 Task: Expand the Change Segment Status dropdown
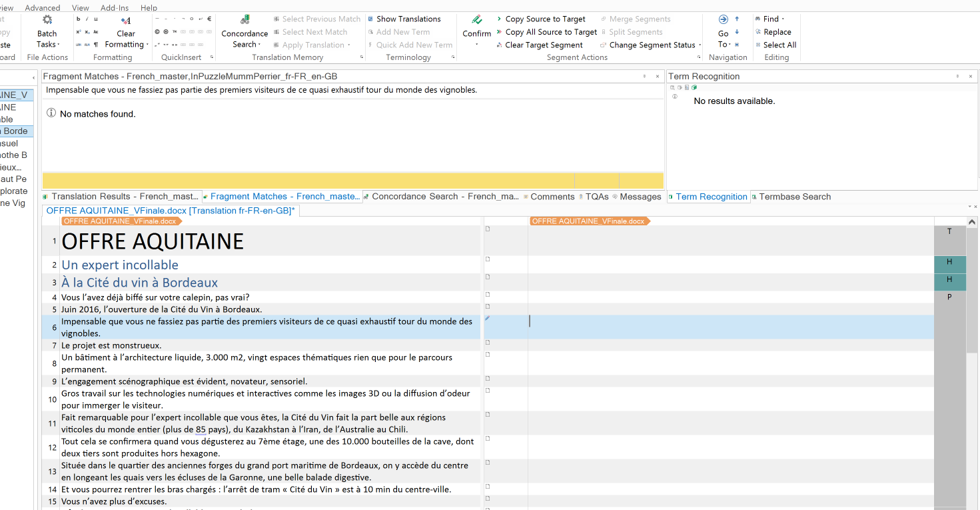click(700, 45)
